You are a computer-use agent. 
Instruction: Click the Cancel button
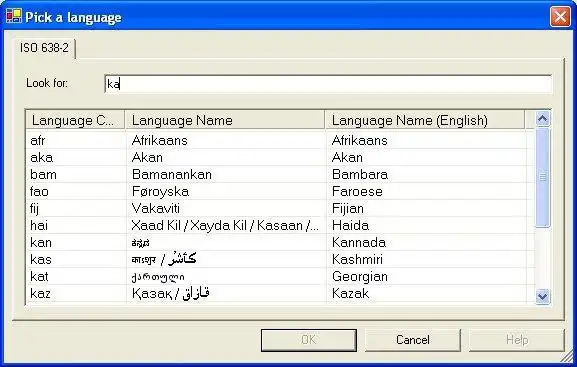click(x=413, y=340)
